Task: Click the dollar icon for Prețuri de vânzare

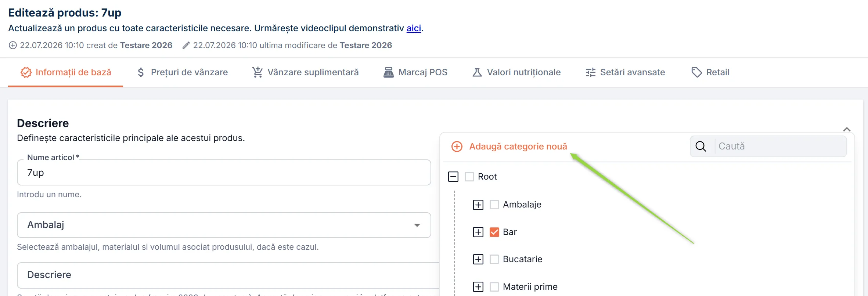Action: point(141,72)
